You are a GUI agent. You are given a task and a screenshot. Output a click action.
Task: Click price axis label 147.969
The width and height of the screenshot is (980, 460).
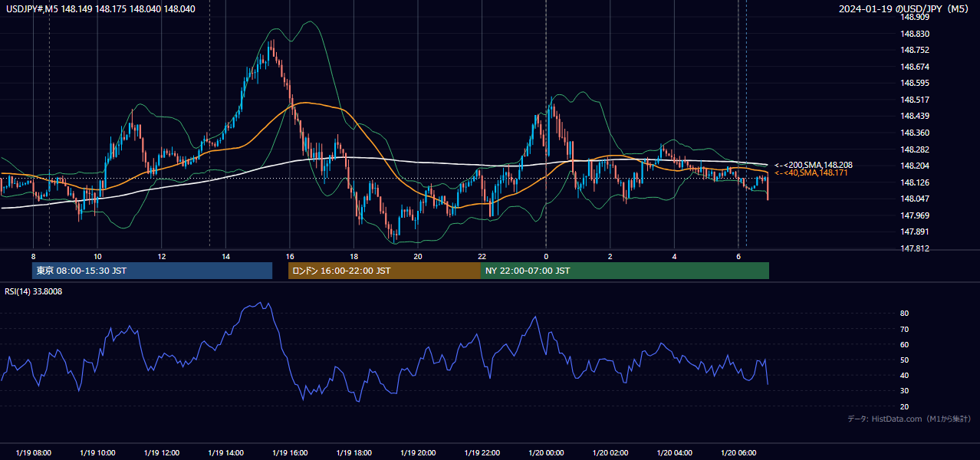coord(916,215)
